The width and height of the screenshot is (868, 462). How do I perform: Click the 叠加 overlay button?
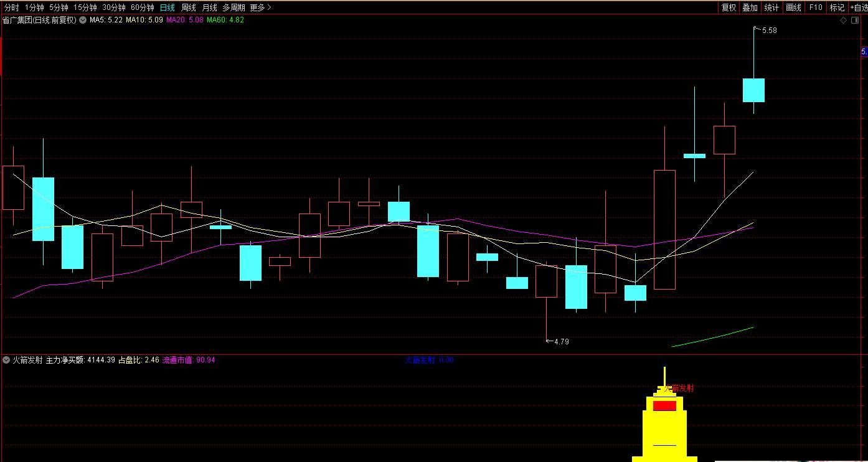click(x=750, y=7)
